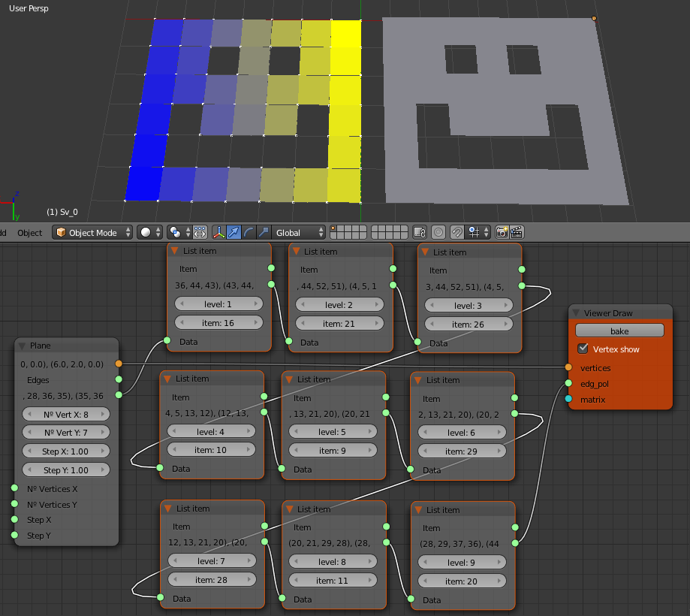Click the Viewer Draw matrix input socket

(x=568, y=399)
